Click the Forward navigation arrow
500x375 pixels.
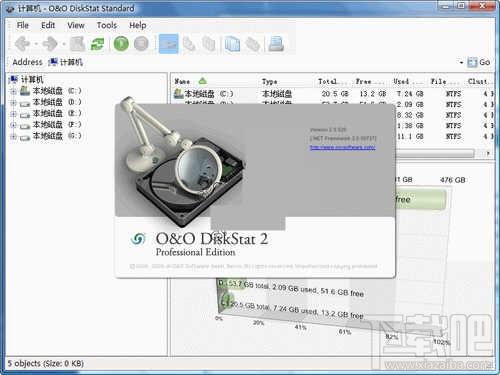(50, 44)
